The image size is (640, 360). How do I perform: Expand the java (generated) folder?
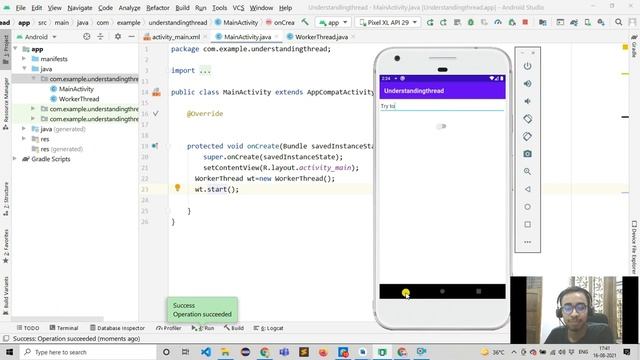pyautogui.click(x=24, y=129)
